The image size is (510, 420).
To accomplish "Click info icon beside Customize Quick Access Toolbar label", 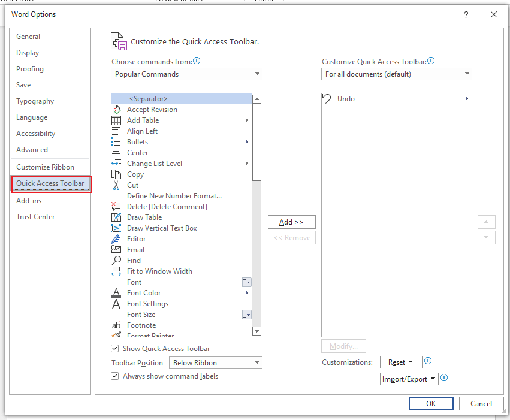I will click(431, 61).
